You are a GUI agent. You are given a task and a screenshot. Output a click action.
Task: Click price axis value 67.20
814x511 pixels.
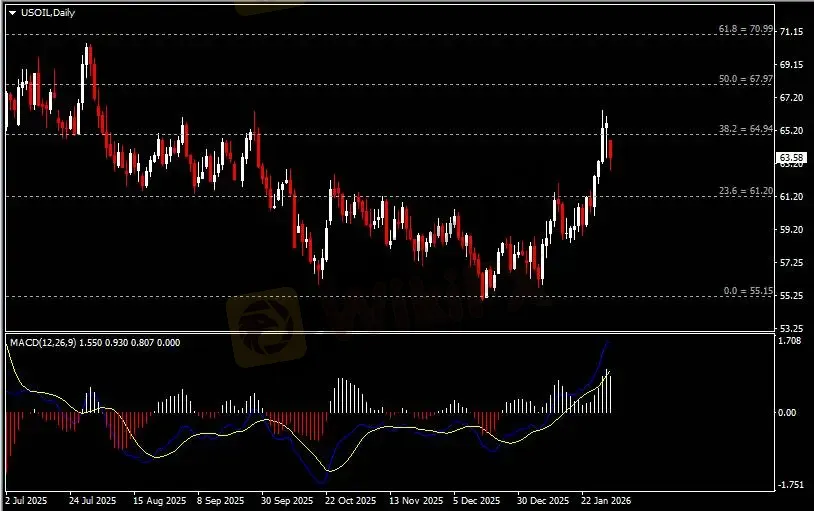(791, 98)
